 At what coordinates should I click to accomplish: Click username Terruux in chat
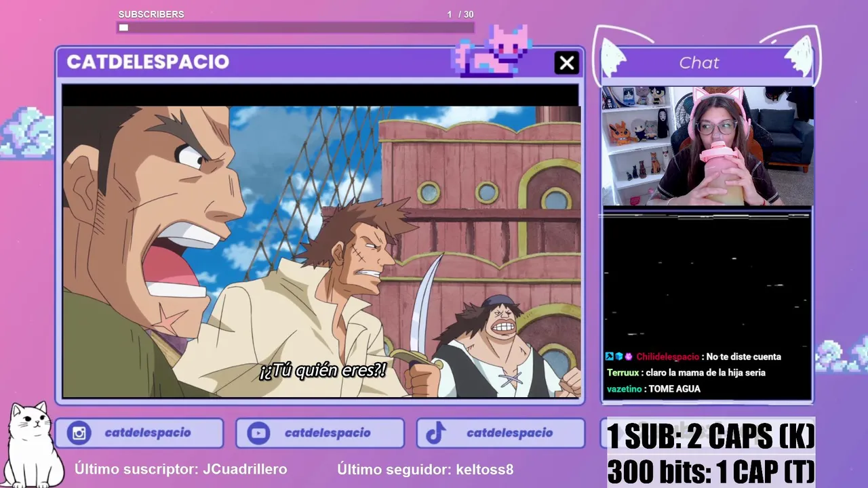[623, 373]
